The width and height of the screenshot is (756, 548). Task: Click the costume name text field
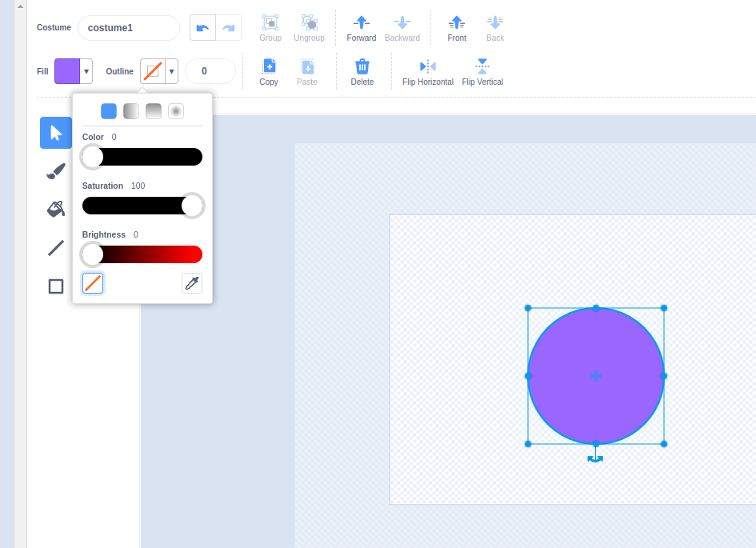(x=129, y=28)
